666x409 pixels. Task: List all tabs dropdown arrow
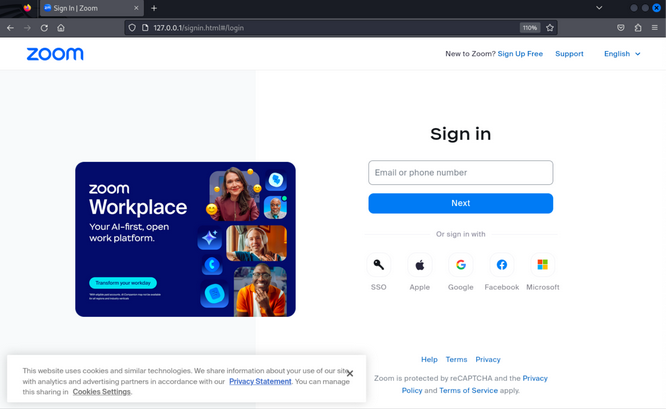pyautogui.click(x=599, y=8)
